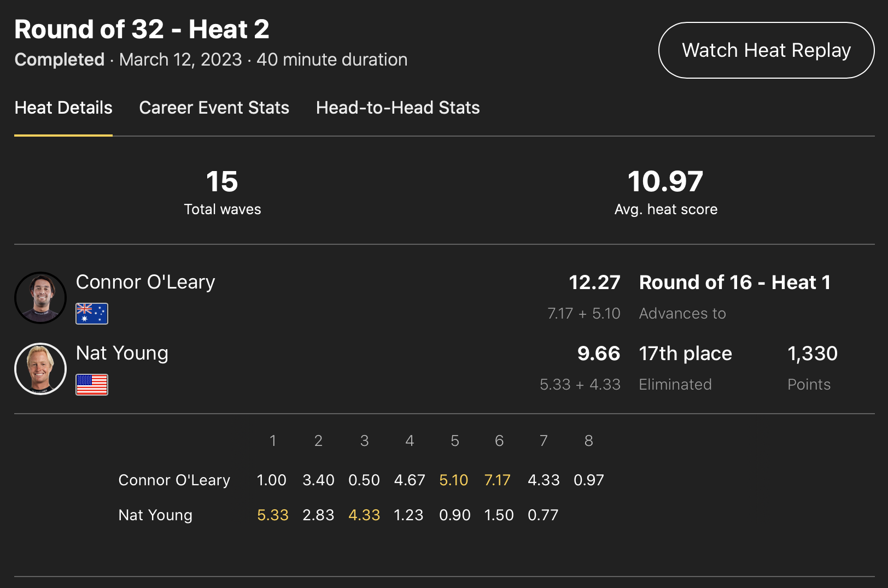
Task: Click Nat Young's 9.66 heat total
Action: (x=599, y=354)
